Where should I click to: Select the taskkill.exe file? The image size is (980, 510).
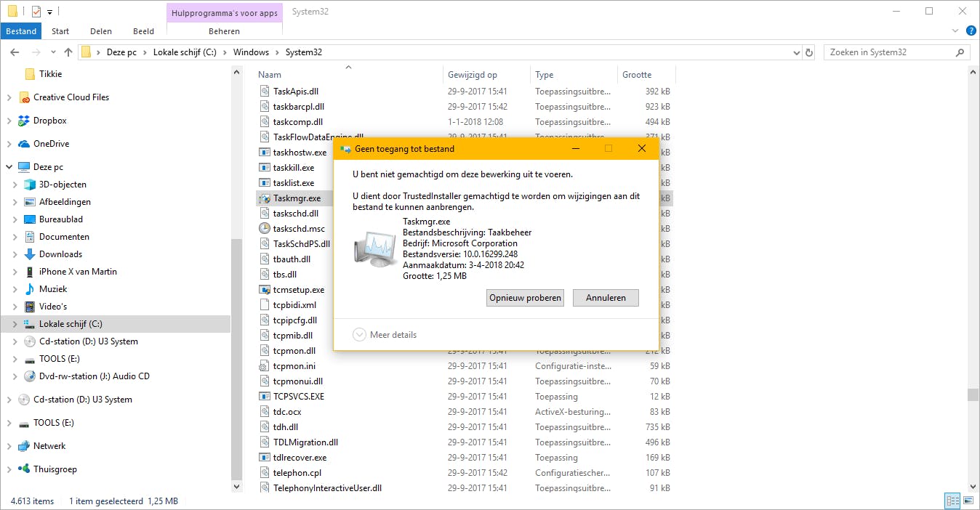[294, 168]
